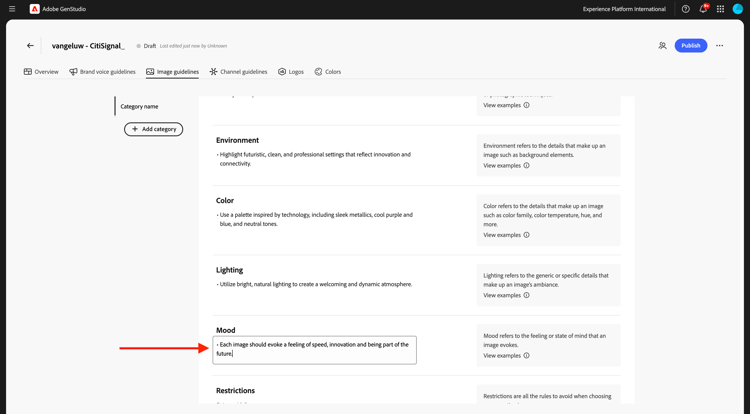The width and height of the screenshot is (750, 414).
Task: Switch to the Overview tab
Action: pyautogui.click(x=41, y=72)
